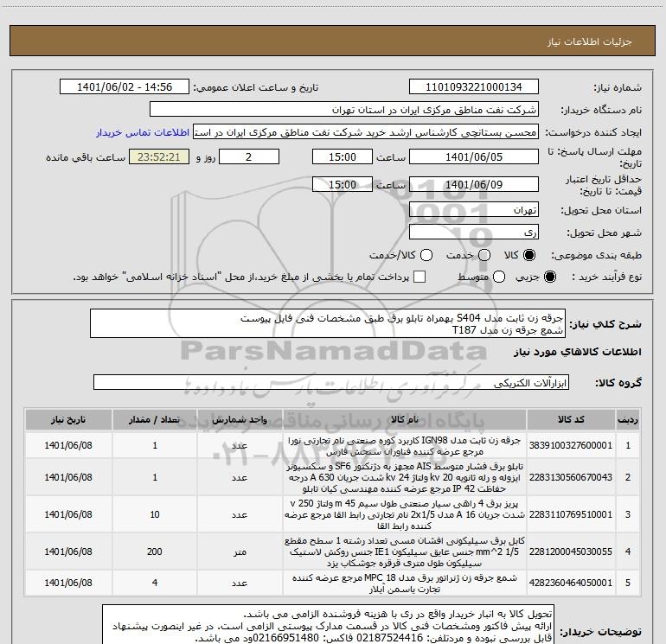Click item code 2283130560670043

571,477
